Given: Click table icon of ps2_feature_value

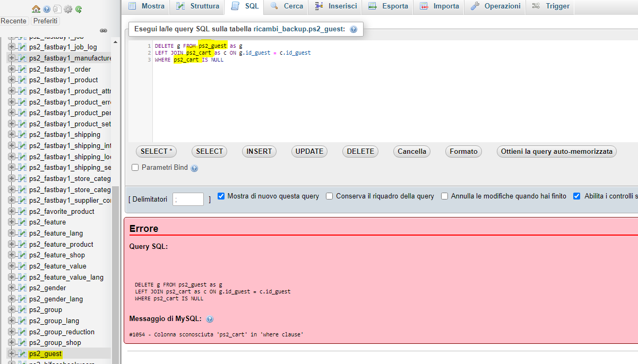Looking at the screenshot, I should 22,266.
